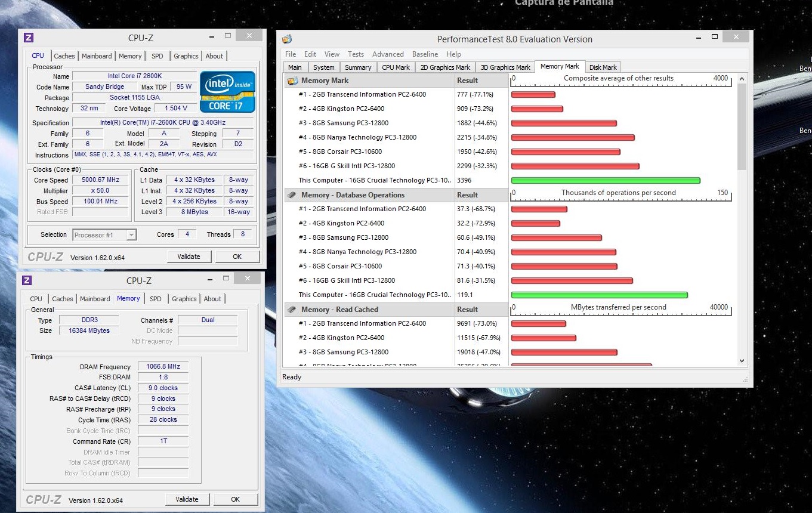The height and width of the screenshot is (513, 812).
Task: Switch to the Disk Mark tab
Action: point(603,67)
